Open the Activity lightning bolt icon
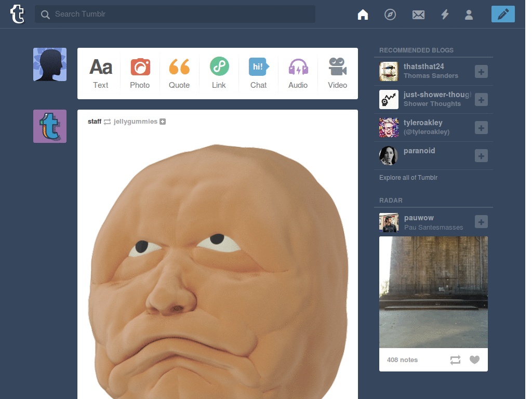The height and width of the screenshot is (399, 532). (445, 15)
